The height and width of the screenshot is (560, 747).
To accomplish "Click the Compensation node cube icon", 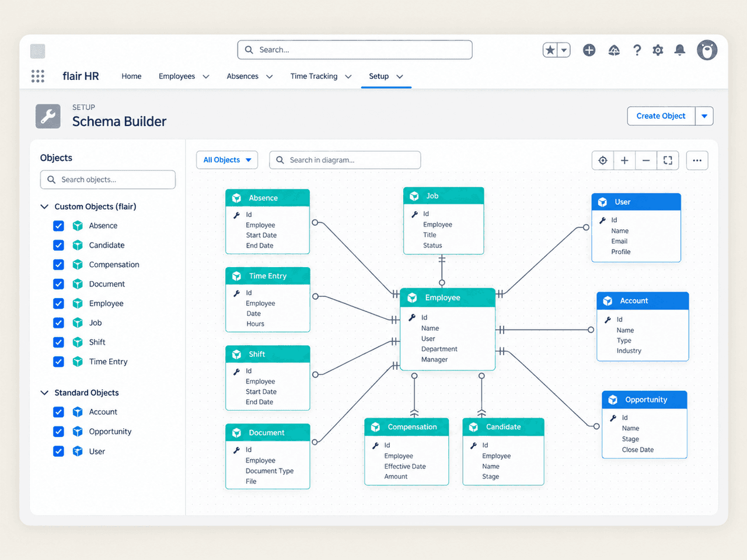I will point(375,427).
